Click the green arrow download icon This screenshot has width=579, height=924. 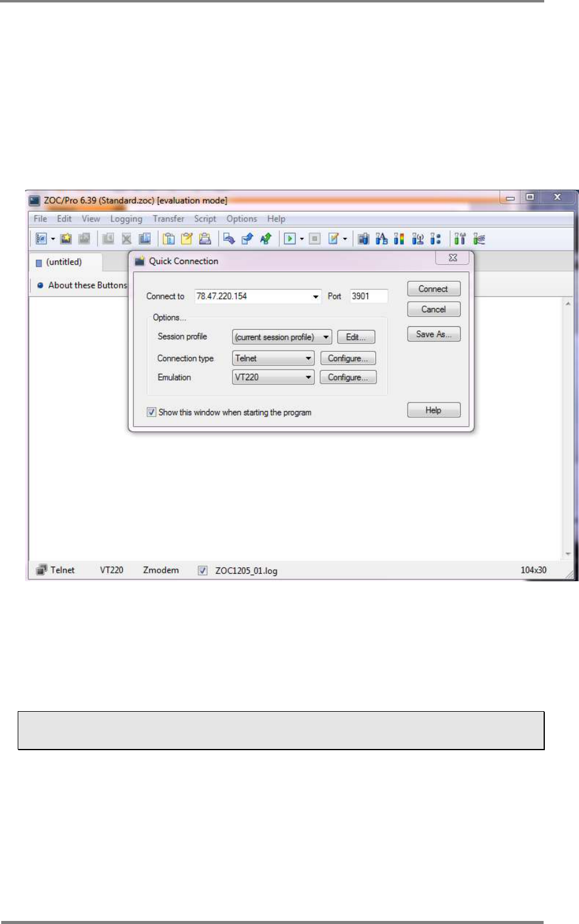(x=265, y=239)
